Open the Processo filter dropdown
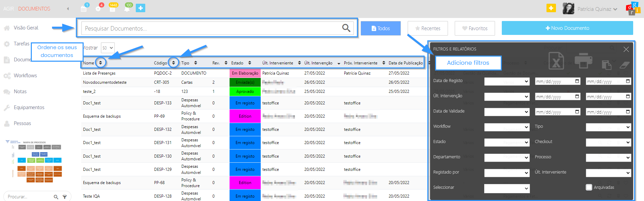 pos(608,157)
